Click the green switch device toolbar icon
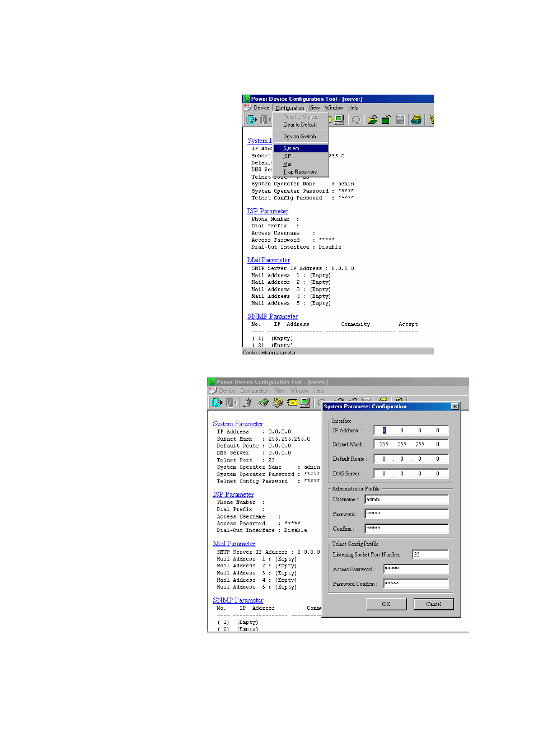The image size is (534, 756). [x=264, y=403]
